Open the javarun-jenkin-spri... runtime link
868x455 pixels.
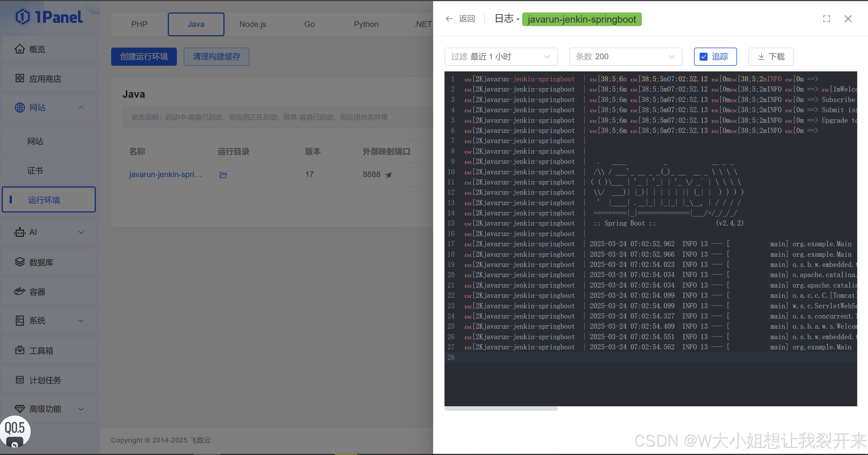coord(166,175)
